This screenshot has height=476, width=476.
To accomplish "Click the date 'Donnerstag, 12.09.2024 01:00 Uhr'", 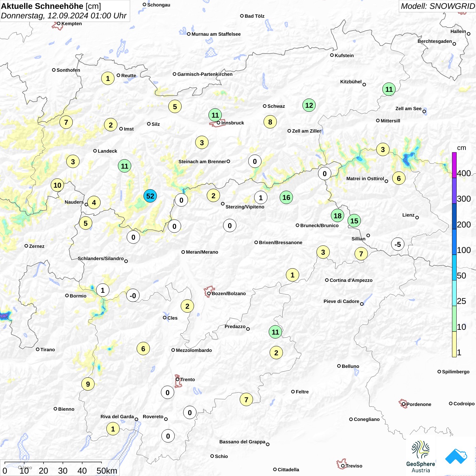I will point(64,16).
